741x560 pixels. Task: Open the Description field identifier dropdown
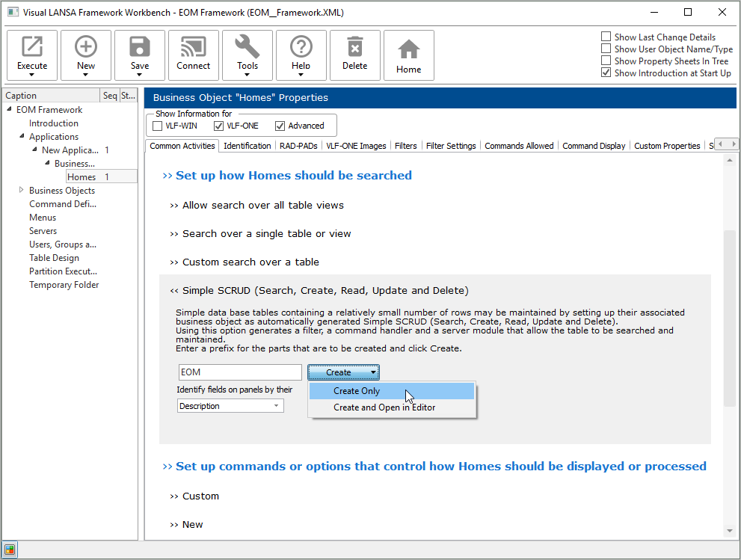point(231,406)
